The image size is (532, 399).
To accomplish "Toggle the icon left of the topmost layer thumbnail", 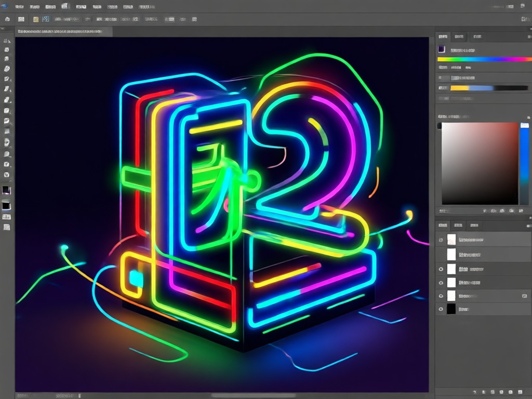I will pos(441,240).
